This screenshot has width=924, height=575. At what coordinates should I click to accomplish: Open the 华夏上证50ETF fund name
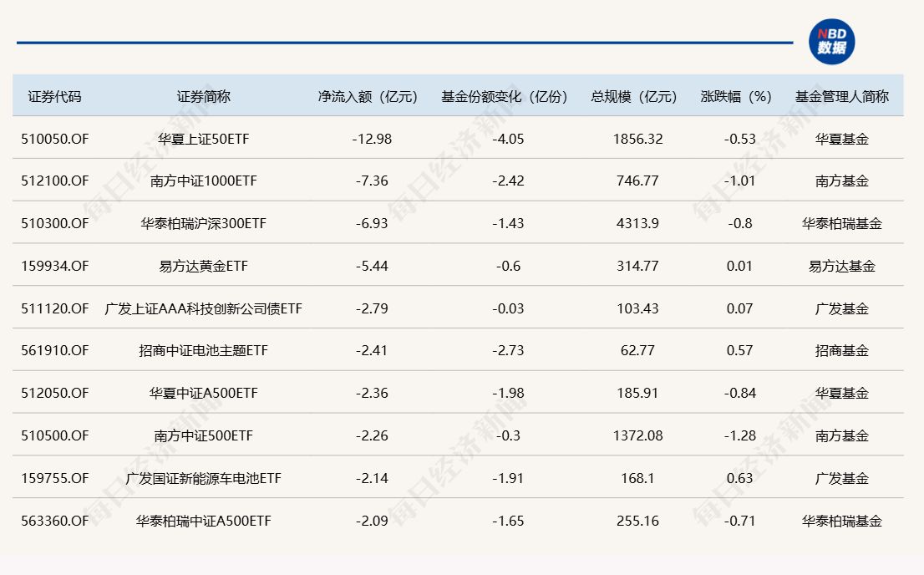pos(203,139)
